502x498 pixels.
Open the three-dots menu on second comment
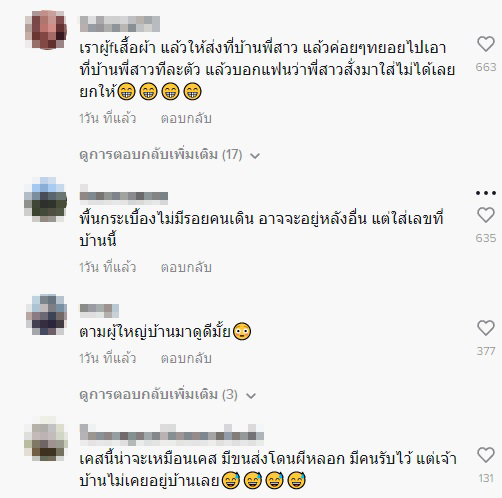(x=486, y=193)
